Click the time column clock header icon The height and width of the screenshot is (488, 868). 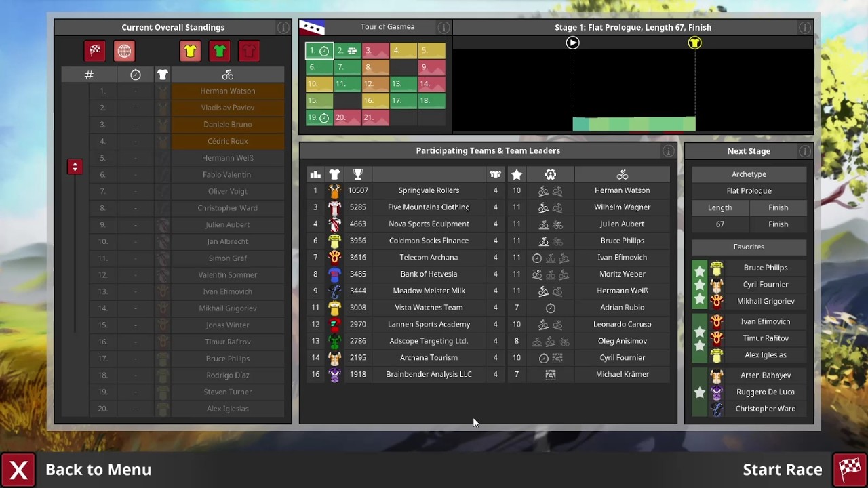(135, 75)
